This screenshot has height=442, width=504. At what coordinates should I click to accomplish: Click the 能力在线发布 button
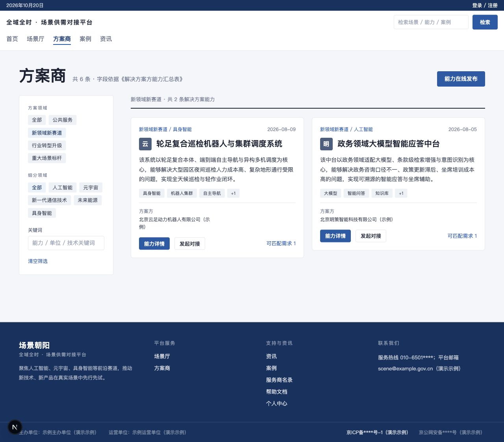(x=461, y=79)
